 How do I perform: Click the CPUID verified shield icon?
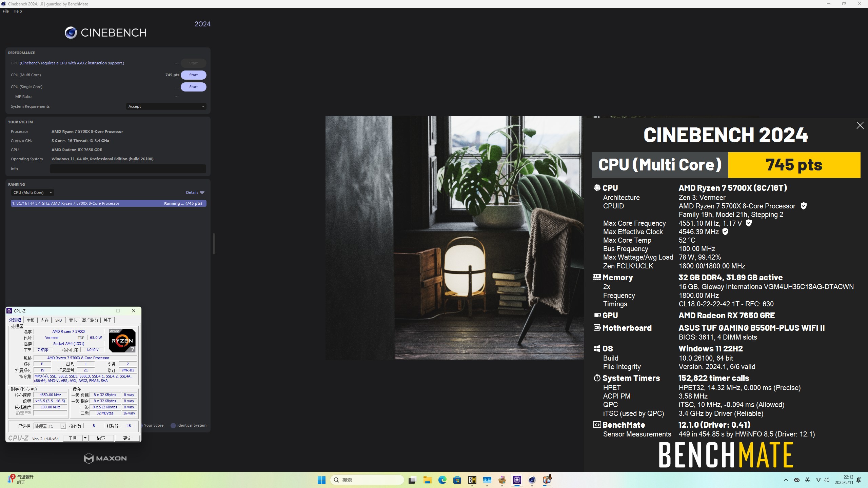804,206
